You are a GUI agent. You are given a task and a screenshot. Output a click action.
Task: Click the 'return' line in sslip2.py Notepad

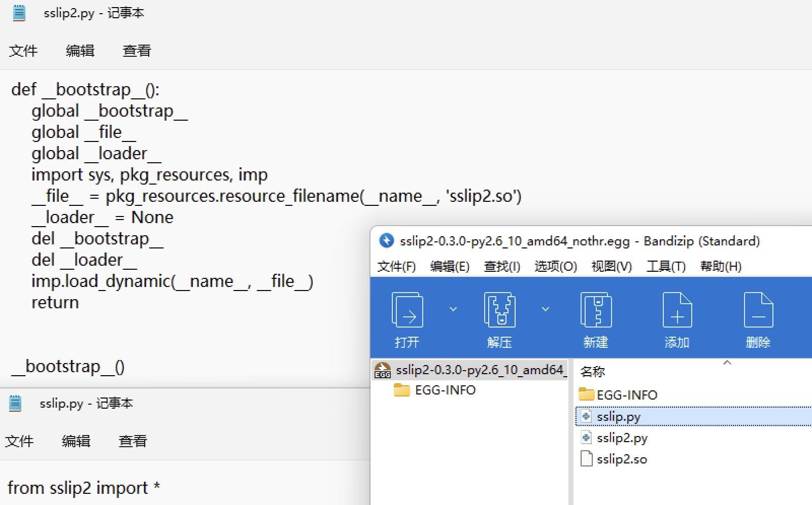[x=55, y=303]
